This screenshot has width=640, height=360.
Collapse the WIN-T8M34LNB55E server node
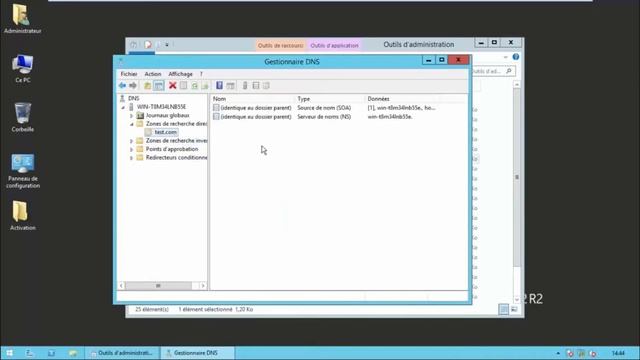[123, 107]
